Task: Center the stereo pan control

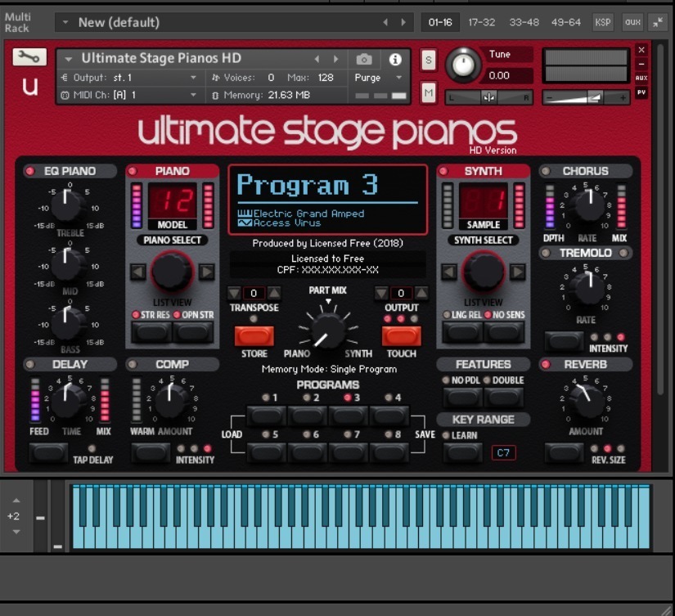Action: [x=488, y=97]
